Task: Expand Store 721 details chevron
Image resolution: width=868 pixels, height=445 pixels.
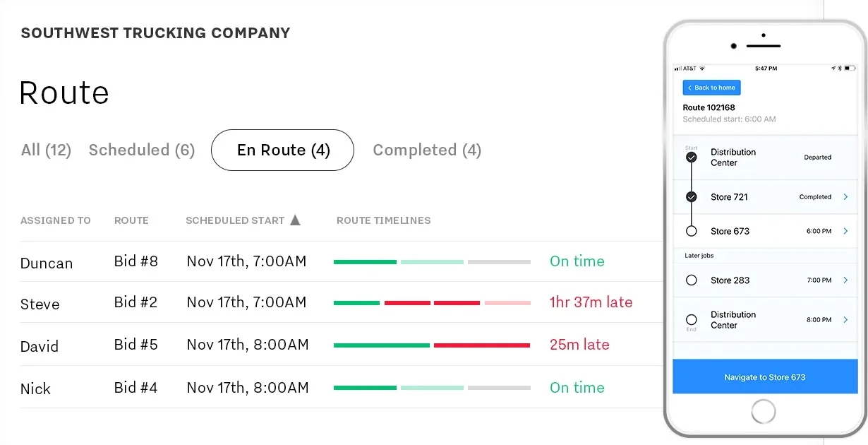Action: tap(845, 197)
